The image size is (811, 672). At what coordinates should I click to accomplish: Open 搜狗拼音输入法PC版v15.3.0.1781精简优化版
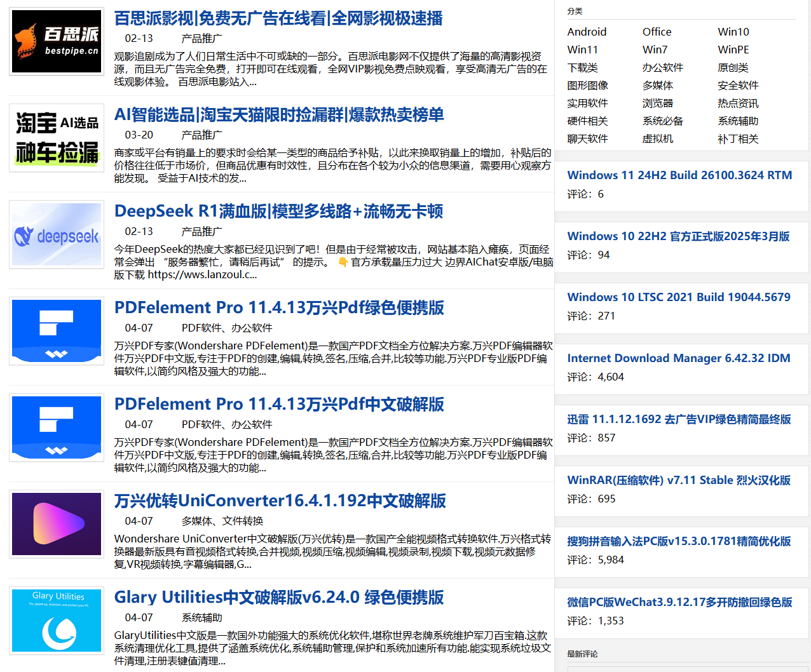click(x=679, y=541)
